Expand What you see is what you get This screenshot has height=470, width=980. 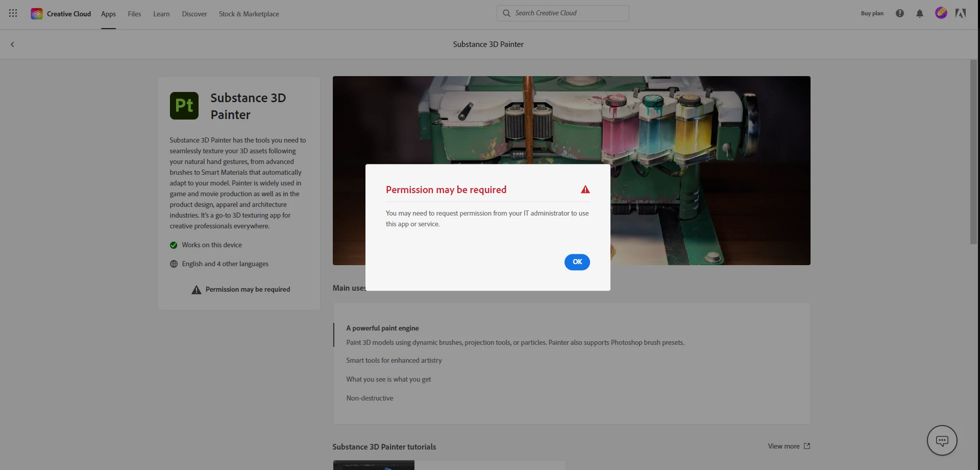click(388, 379)
